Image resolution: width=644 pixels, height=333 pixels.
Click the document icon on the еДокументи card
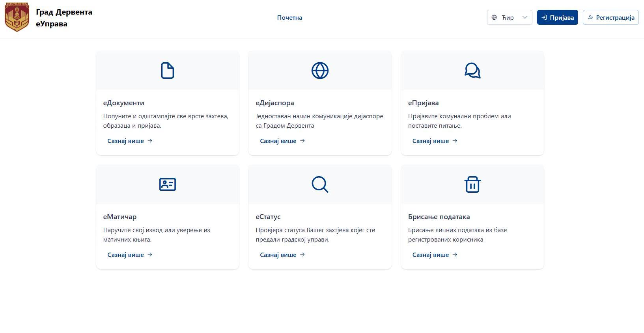pyautogui.click(x=168, y=71)
